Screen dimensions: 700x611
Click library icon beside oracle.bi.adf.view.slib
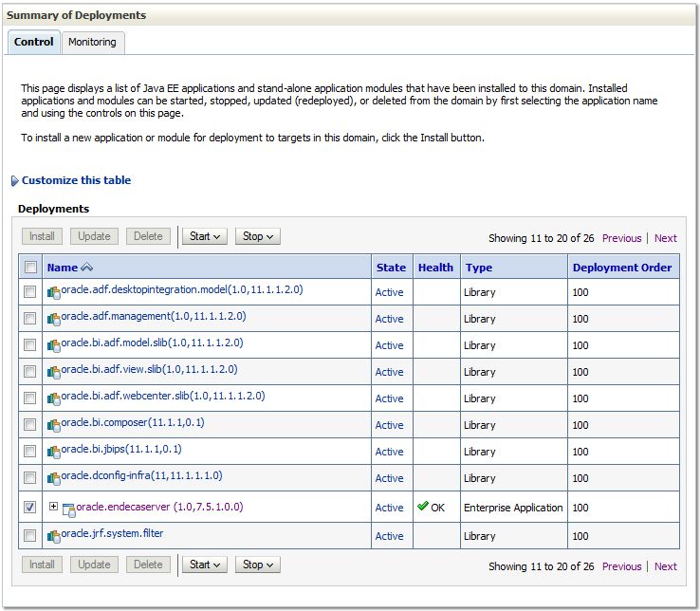click(53, 372)
